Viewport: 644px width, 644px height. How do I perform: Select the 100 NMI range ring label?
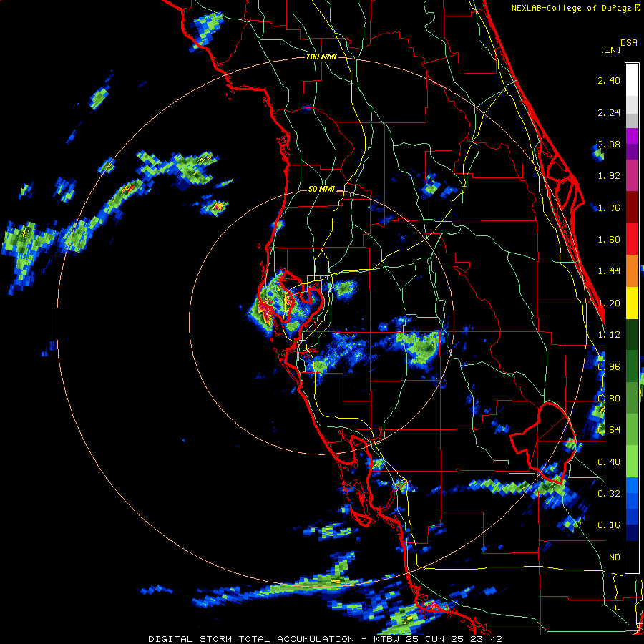pos(321,57)
